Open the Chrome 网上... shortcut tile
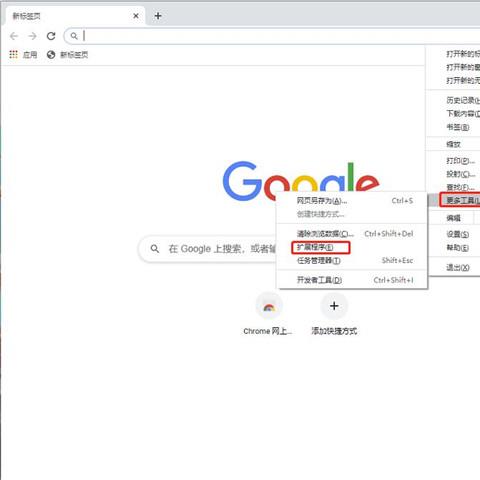The image size is (480, 480). [268, 314]
